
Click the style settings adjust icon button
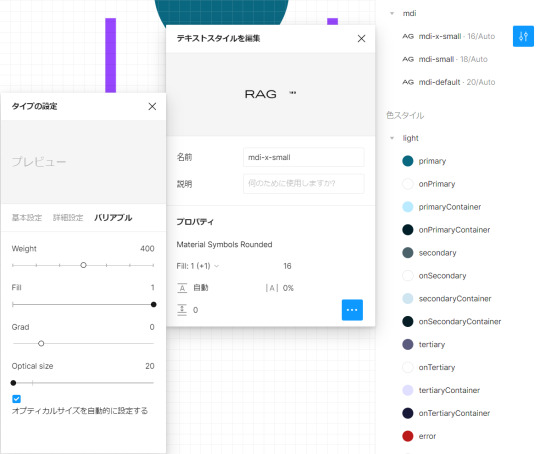(523, 36)
